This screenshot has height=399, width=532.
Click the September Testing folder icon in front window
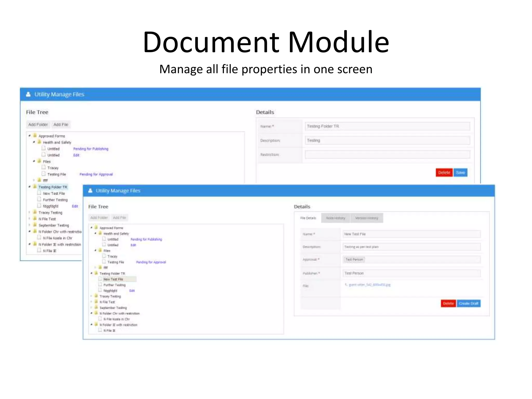(96, 307)
